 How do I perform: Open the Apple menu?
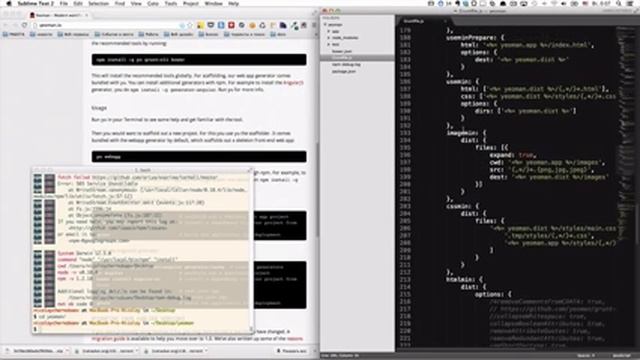click(x=9, y=3)
